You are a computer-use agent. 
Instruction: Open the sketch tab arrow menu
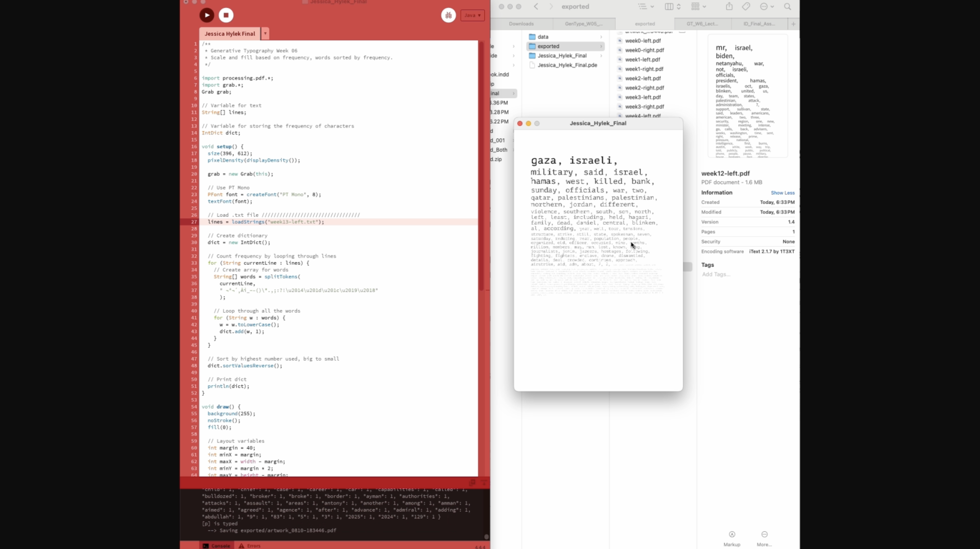point(265,33)
